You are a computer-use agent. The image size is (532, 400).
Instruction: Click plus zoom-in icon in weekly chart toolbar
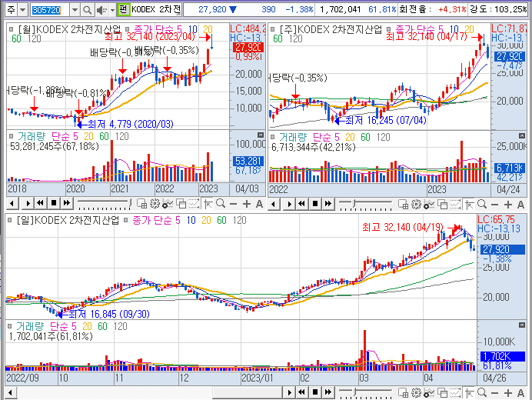[508, 205]
